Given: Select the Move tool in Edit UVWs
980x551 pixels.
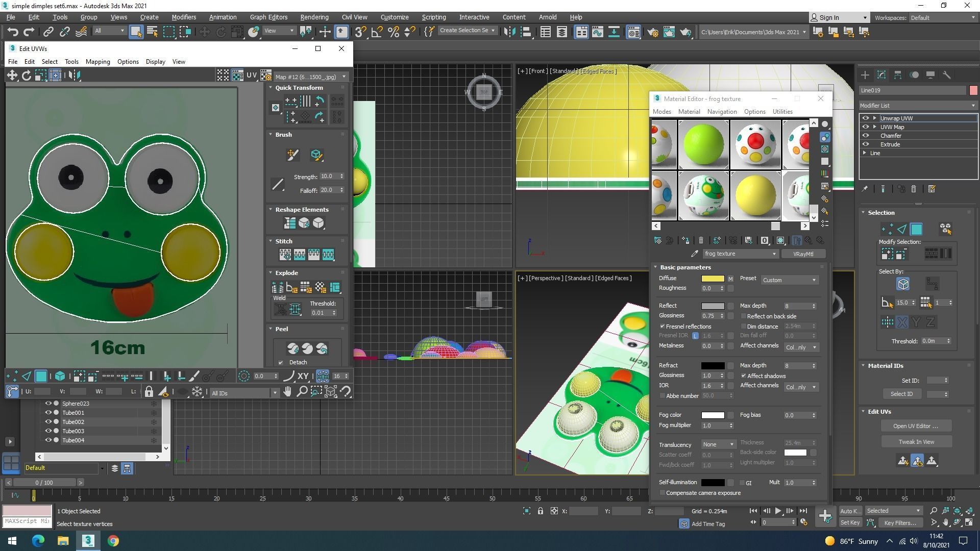Looking at the screenshot, I should (12, 76).
